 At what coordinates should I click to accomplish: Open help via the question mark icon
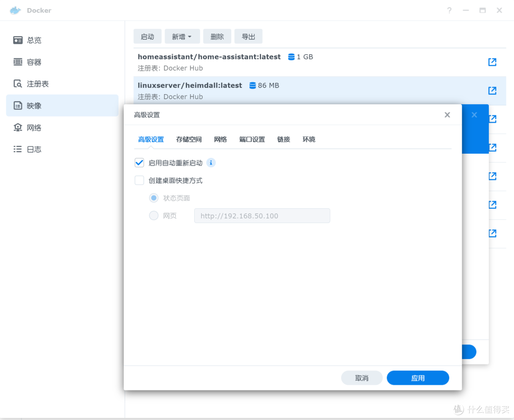pos(449,10)
